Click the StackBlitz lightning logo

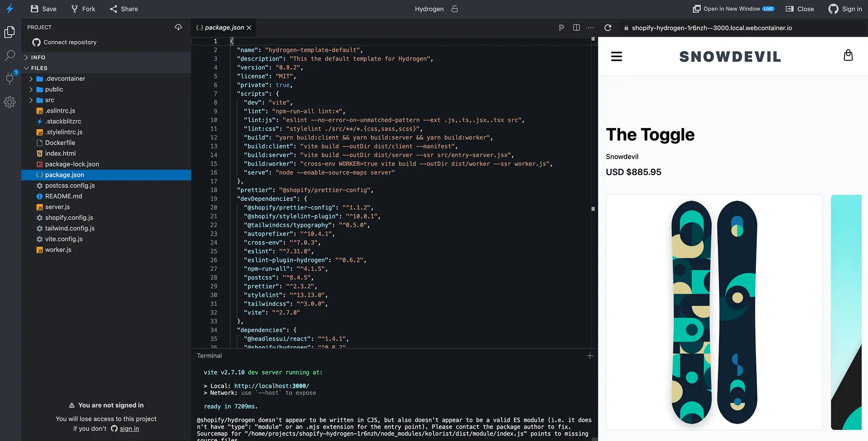point(10,9)
